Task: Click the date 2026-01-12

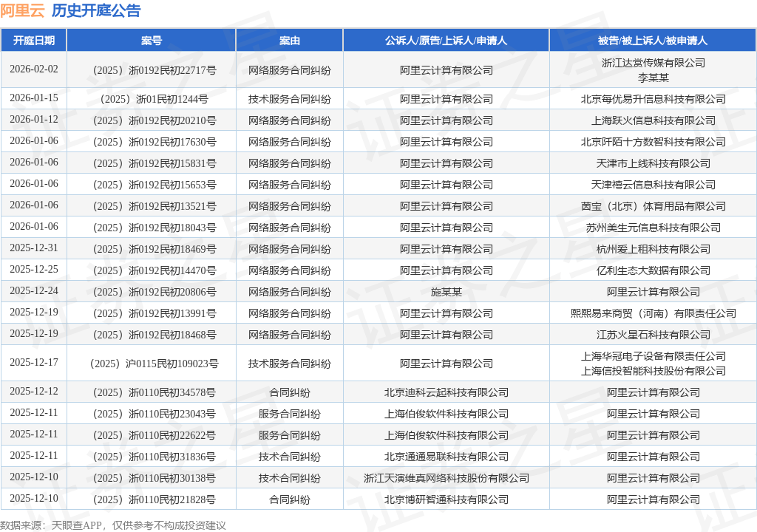Action: coord(34,119)
